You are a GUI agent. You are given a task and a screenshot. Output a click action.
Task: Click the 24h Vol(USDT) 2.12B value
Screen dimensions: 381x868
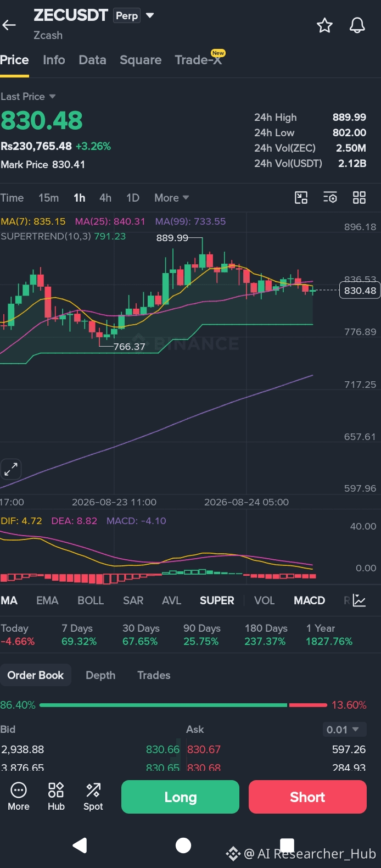[x=352, y=163]
